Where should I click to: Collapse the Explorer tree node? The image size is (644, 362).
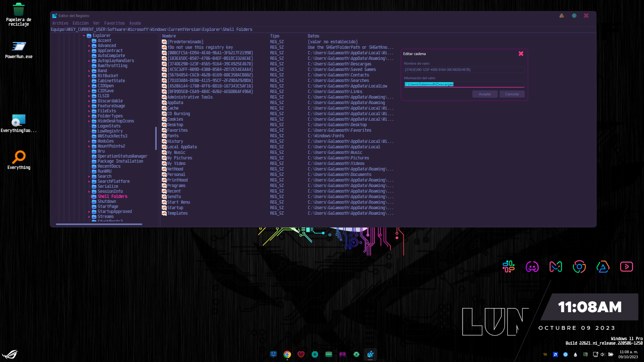84,35
